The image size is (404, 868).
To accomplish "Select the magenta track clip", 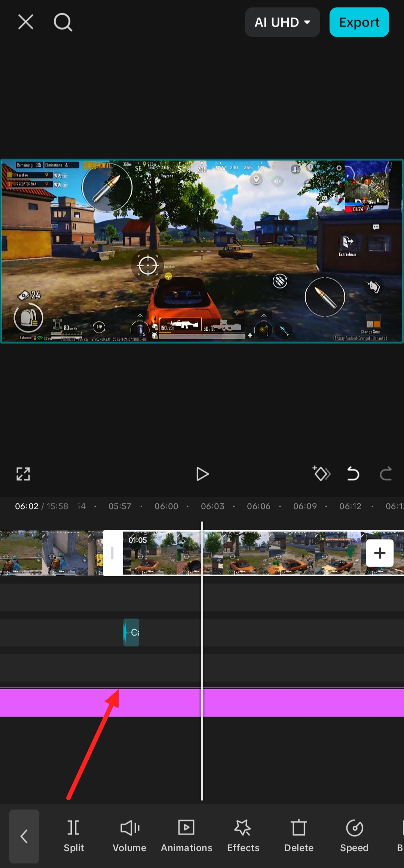I will click(202, 703).
